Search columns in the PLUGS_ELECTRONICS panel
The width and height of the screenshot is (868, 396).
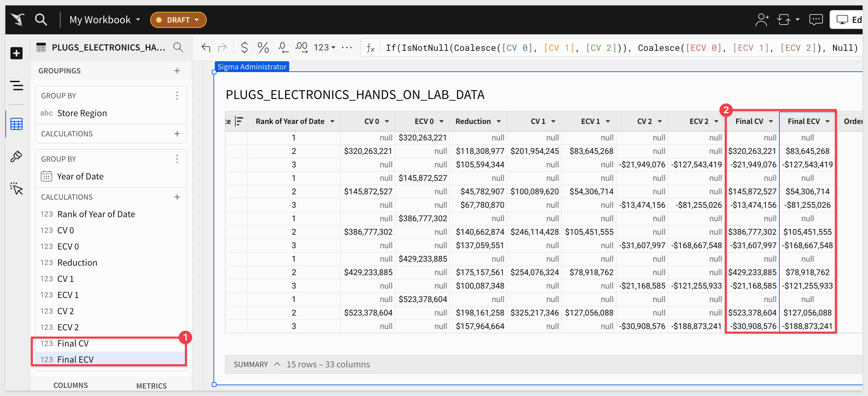(x=178, y=47)
